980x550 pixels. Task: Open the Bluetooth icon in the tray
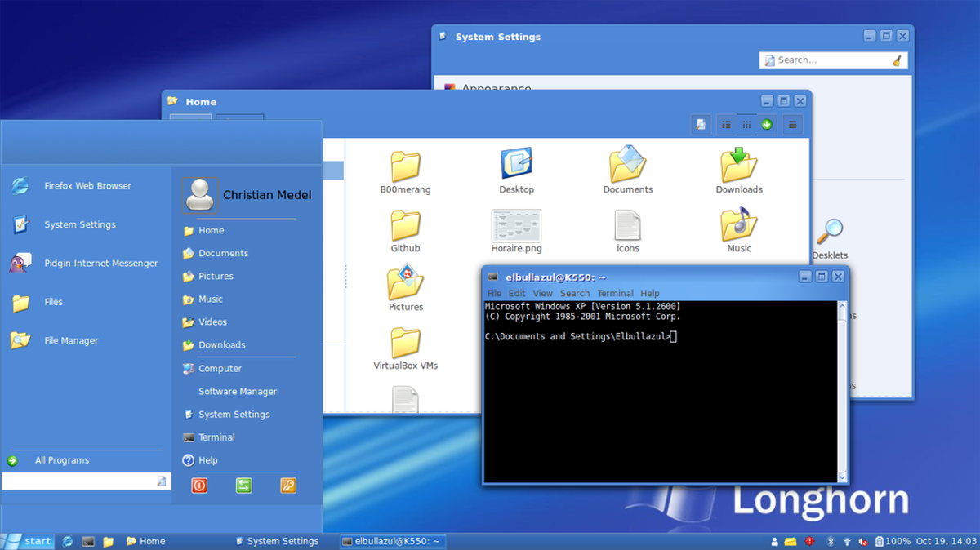pyautogui.click(x=832, y=540)
